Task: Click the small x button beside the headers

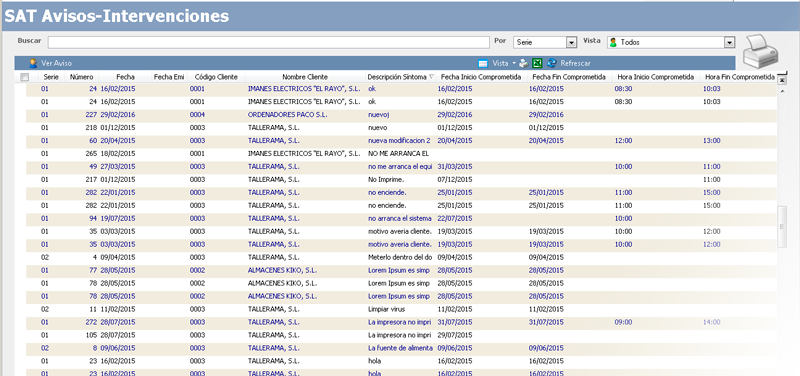Action: coord(782,80)
